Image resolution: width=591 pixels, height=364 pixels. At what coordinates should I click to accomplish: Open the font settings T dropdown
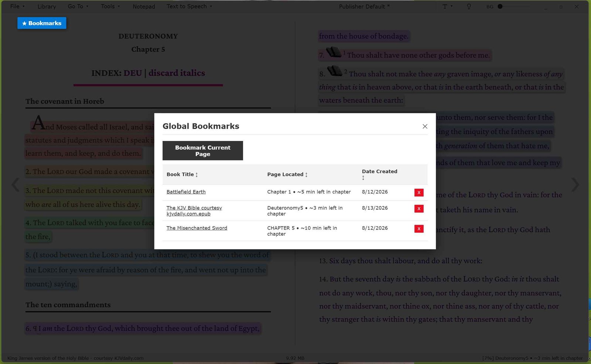[447, 6]
